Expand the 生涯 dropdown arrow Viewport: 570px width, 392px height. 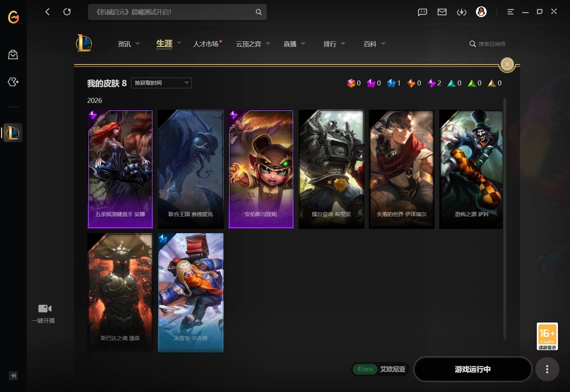click(179, 43)
